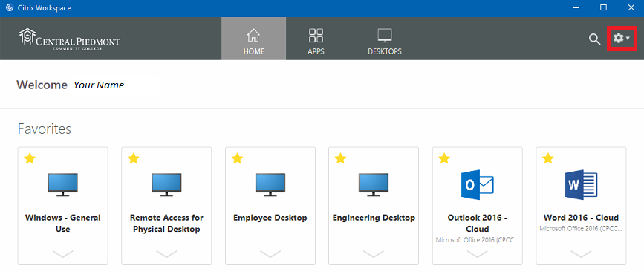Remove Outlook 2016 - Cloud favorite star
The image size is (644, 272).
444,158
